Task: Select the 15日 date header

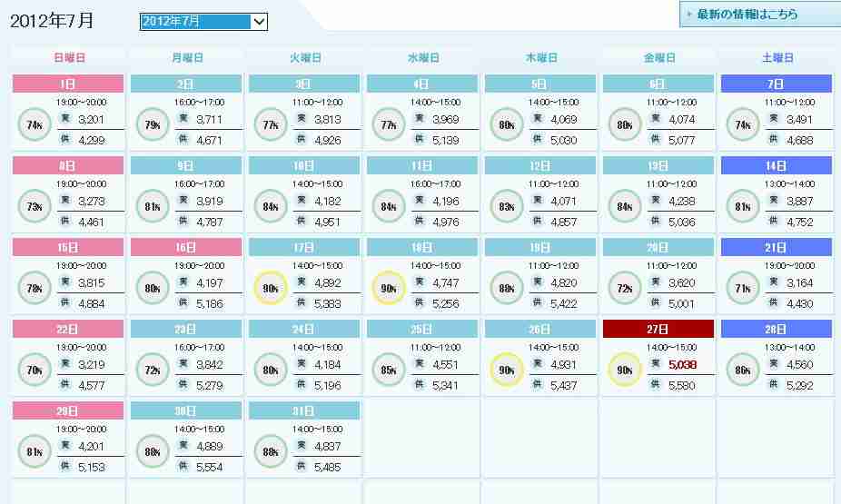Action: point(68,247)
